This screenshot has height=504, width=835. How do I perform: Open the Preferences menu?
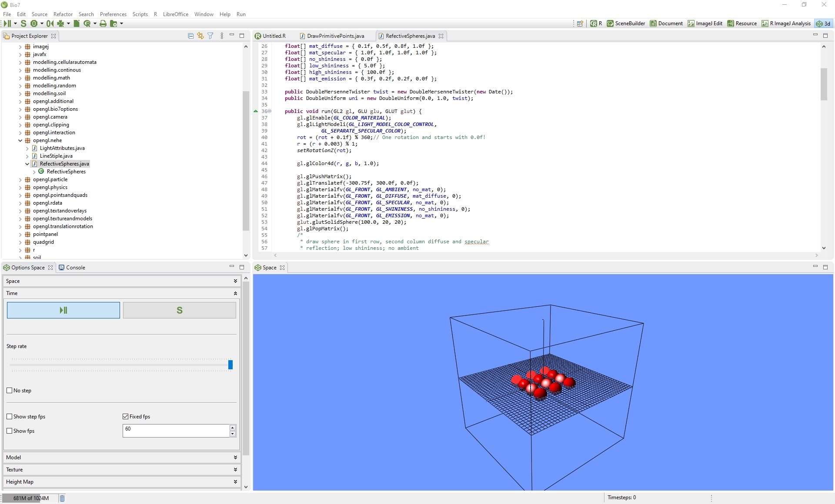pos(113,14)
